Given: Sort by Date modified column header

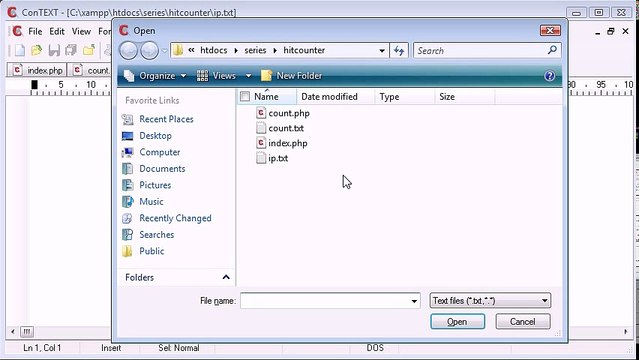Looking at the screenshot, I should [329, 97].
